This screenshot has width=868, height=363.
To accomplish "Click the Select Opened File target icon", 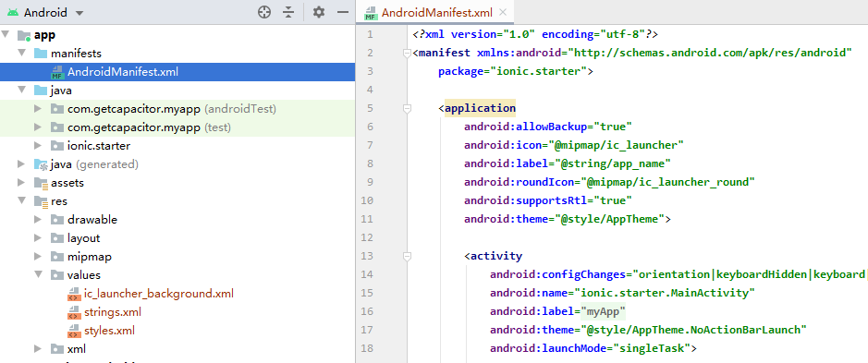I will click(264, 12).
